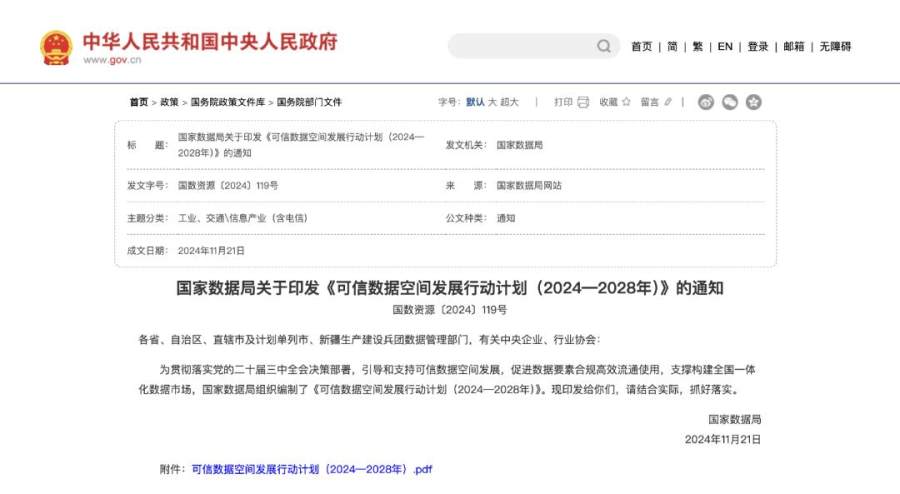Click the signature date 2024年11月21日
Screen dimensions: 900x494
pyautogui.click(x=723, y=439)
